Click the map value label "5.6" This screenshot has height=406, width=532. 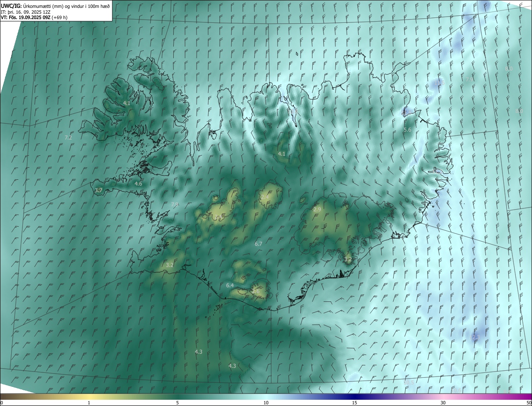pos(407,130)
